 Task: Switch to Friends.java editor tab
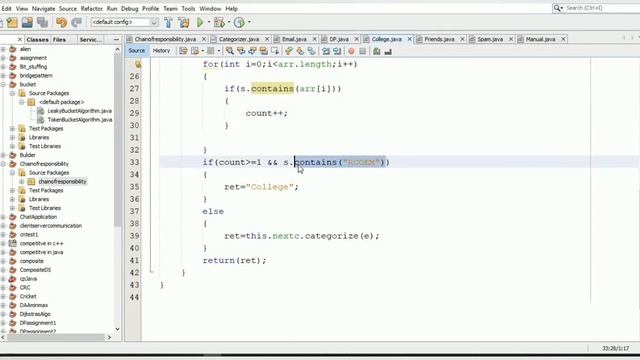click(x=440, y=39)
